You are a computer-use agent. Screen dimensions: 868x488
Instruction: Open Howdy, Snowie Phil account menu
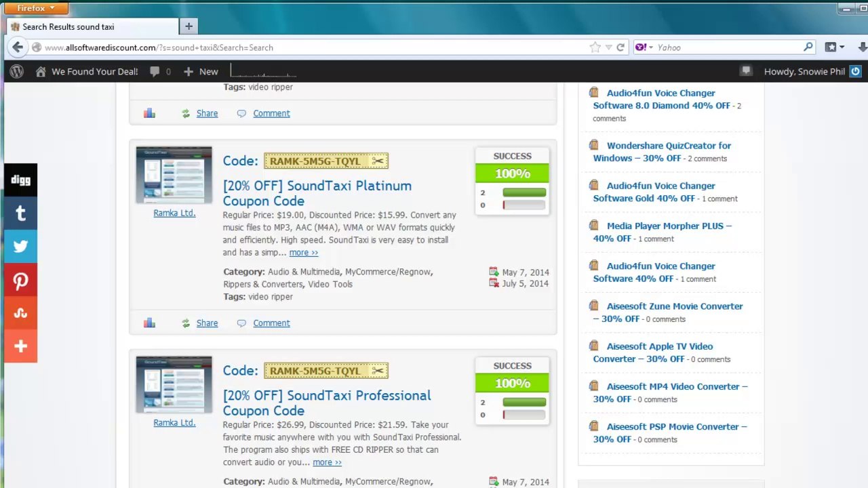pyautogui.click(x=812, y=71)
